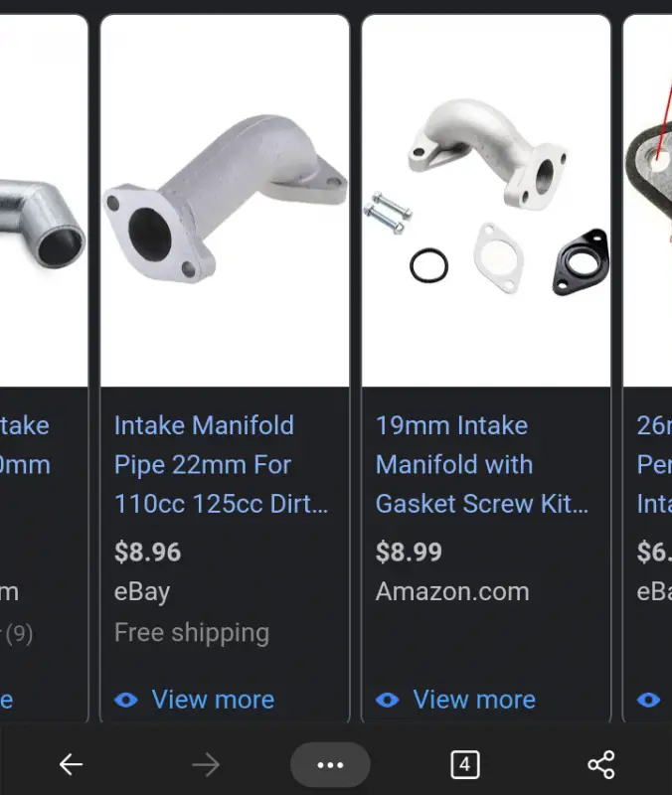Tap eye icon on rightmost partial card

click(649, 701)
